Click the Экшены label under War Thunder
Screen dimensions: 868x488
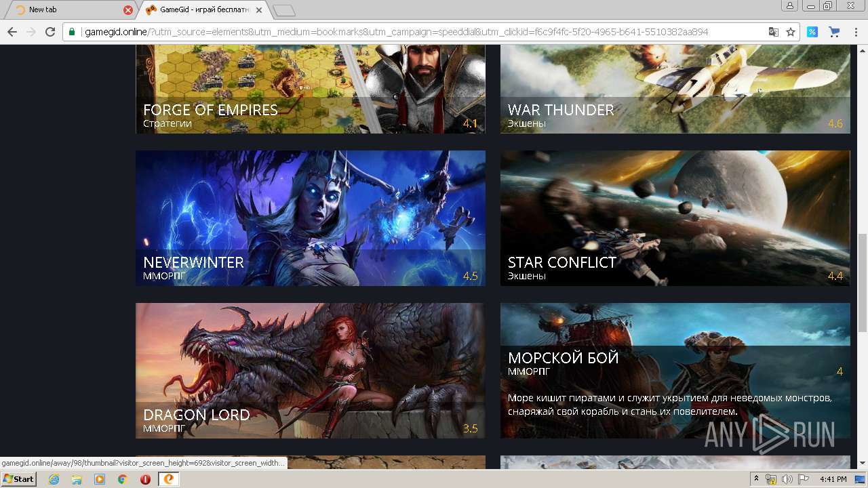tap(527, 124)
